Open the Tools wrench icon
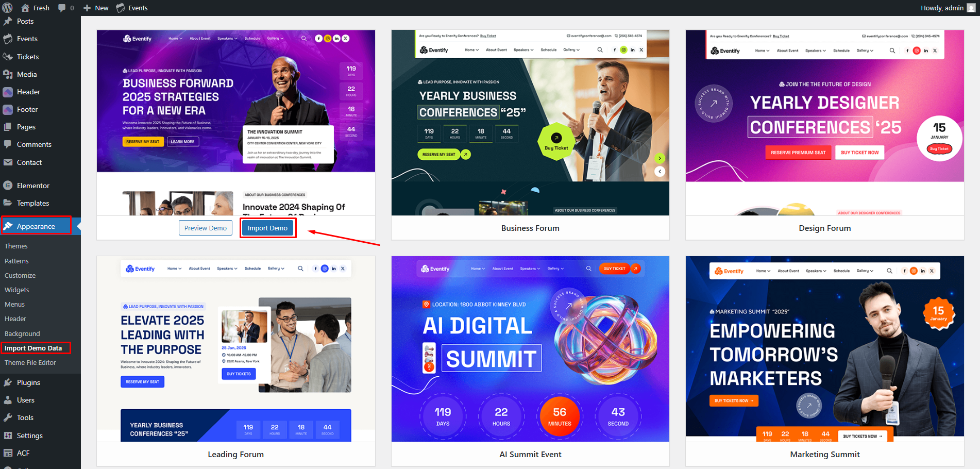This screenshot has width=980, height=469. click(8, 417)
